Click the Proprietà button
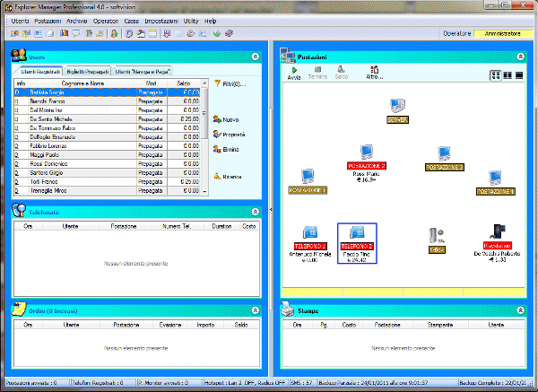538x392 pixels. point(229,135)
